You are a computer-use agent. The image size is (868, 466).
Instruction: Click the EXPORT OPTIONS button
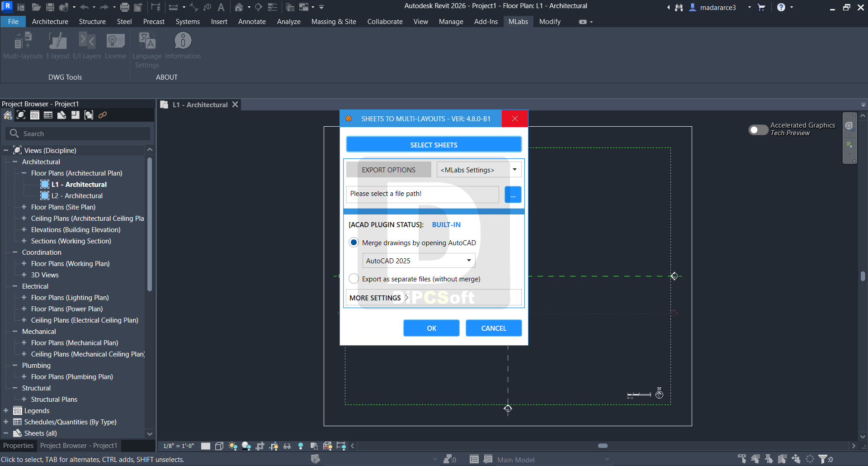tap(389, 170)
